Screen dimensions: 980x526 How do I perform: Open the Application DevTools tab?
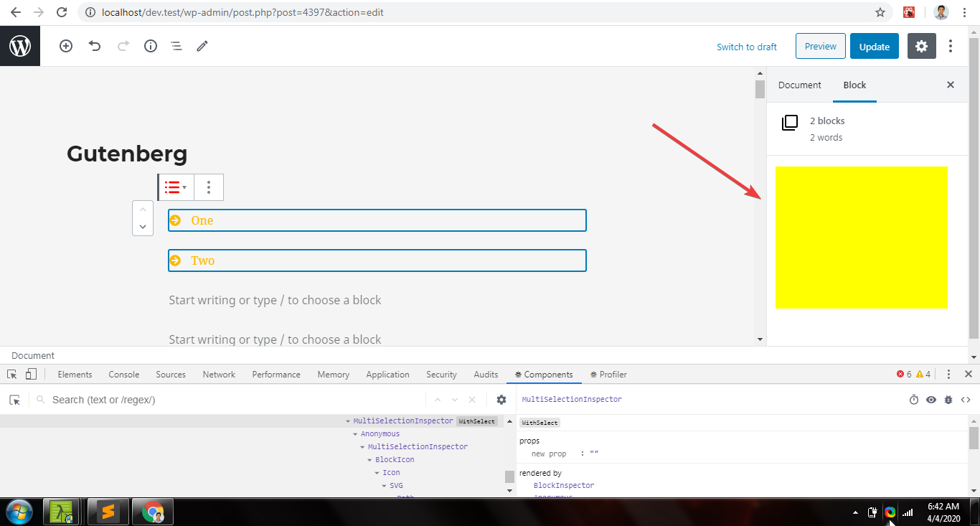(x=387, y=374)
